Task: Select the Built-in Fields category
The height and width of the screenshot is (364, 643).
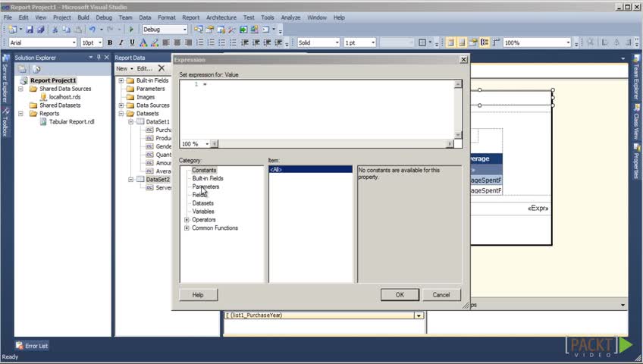Action: [x=208, y=178]
